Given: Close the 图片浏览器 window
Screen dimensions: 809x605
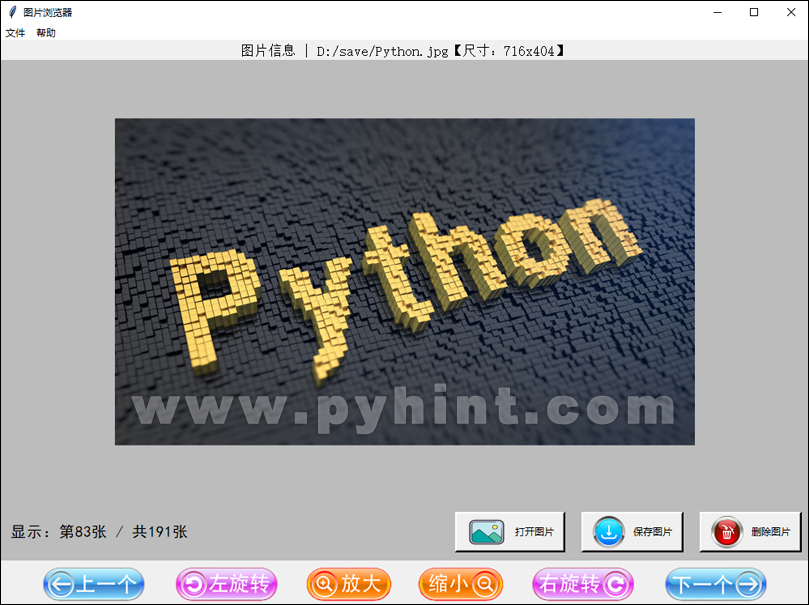Looking at the screenshot, I should [x=790, y=12].
